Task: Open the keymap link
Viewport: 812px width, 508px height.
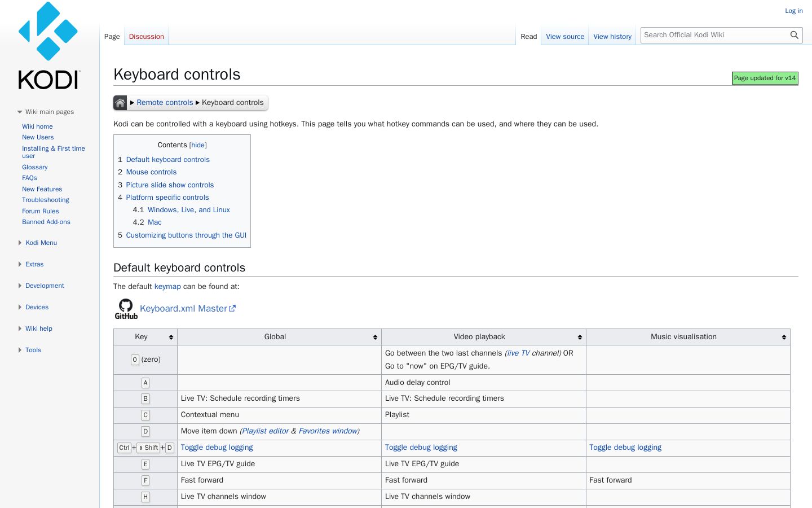Action: click(167, 287)
